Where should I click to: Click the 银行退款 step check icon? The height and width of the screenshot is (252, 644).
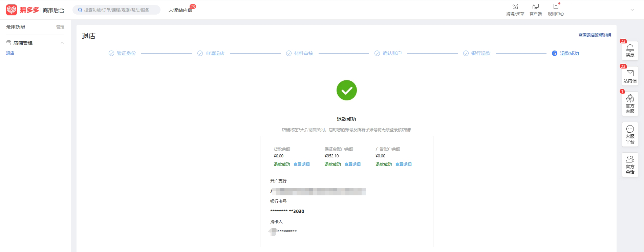(466, 53)
